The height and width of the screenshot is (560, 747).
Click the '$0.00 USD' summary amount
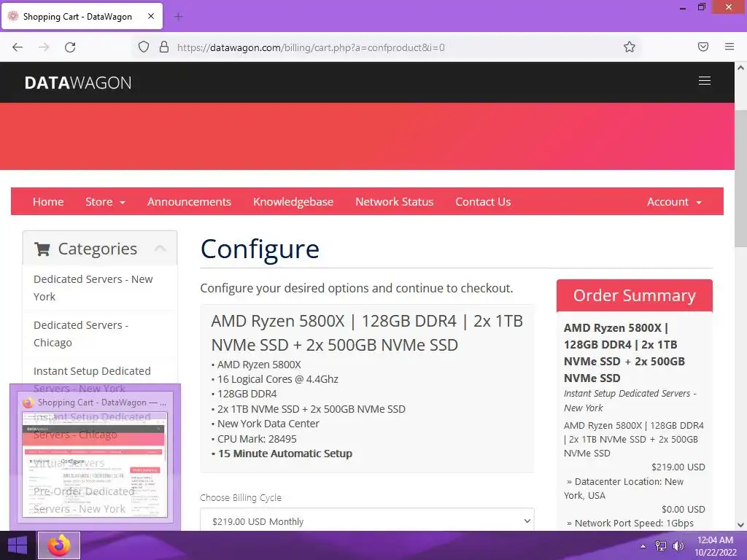(x=683, y=510)
